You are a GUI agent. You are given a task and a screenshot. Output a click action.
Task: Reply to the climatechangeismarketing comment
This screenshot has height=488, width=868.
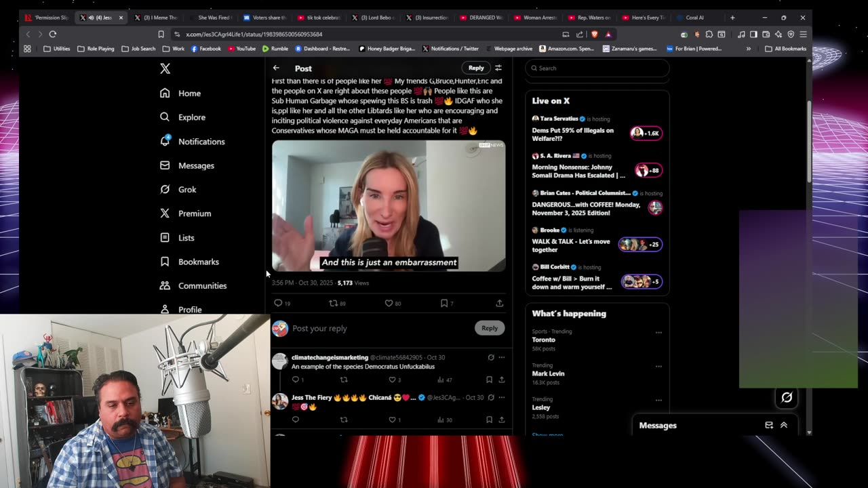point(297,380)
